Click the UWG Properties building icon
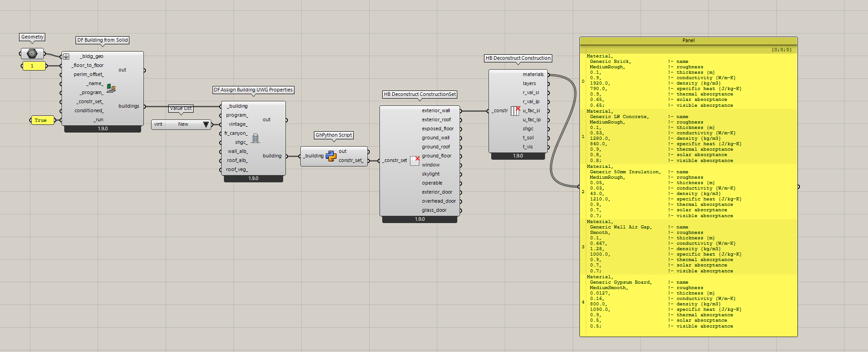The height and width of the screenshot is (352, 868). coord(256,138)
